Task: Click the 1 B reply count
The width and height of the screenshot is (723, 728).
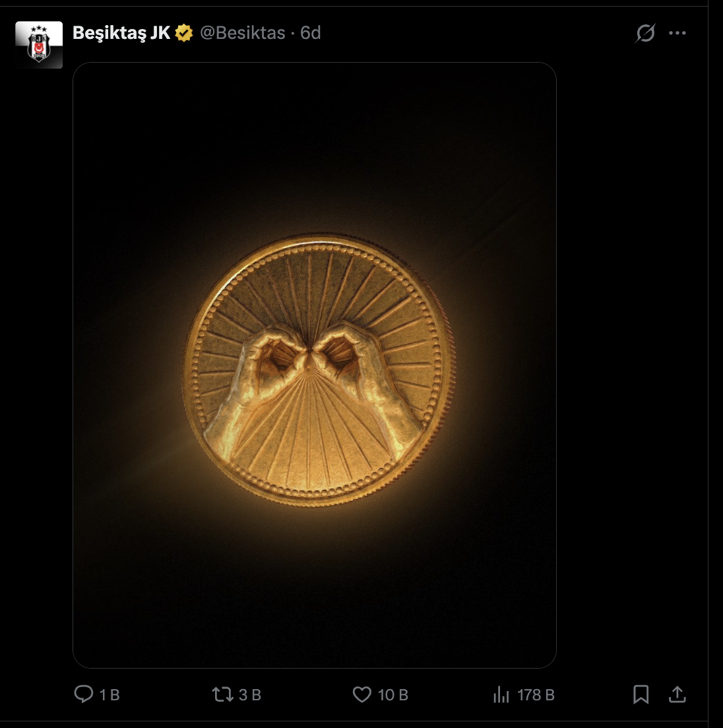Action: tap(110, 695)
